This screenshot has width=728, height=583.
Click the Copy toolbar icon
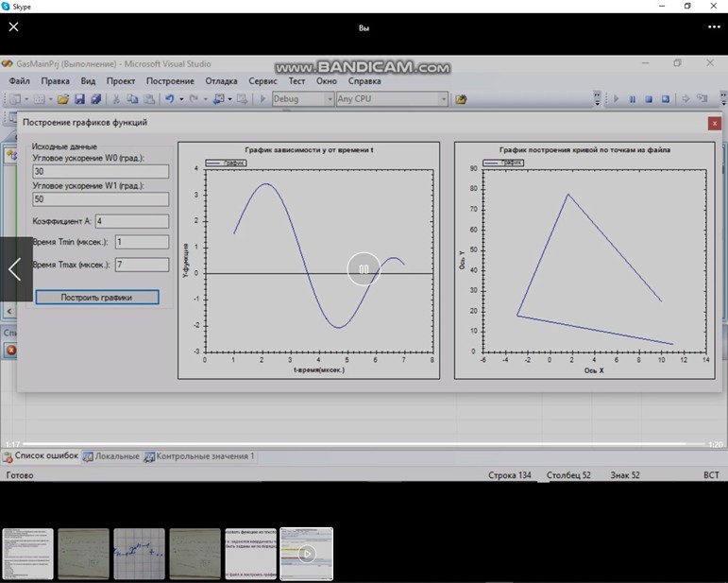(133, 99)
